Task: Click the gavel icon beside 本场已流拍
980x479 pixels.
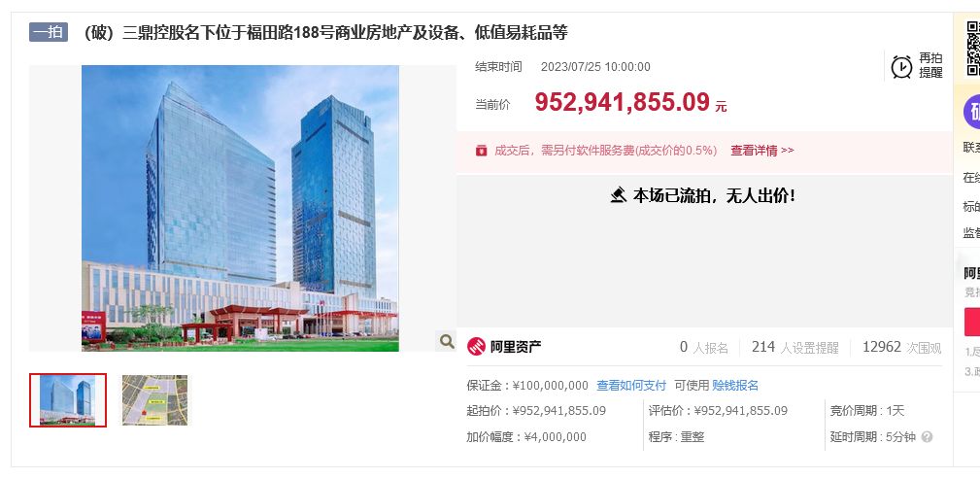Action: click(618, 195)
